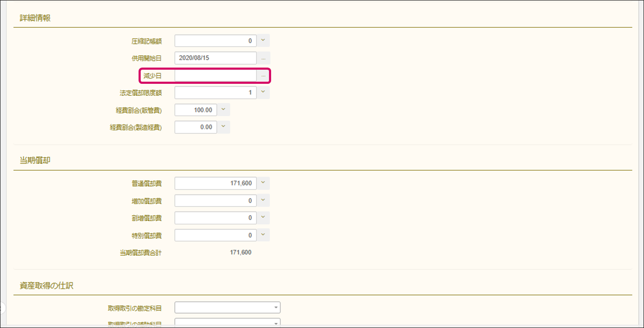644x328 pixels.
Task: Click the 減少日 date input field
Action: coord(216,76)
